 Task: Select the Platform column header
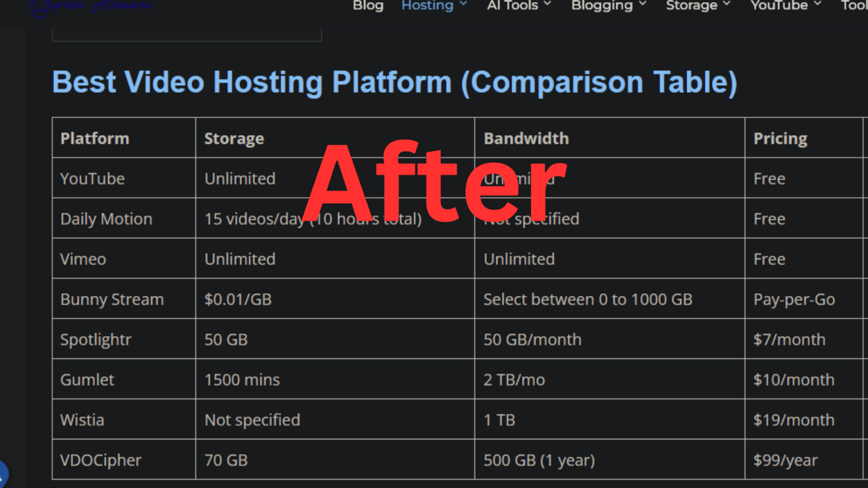(x=124, y=138)
